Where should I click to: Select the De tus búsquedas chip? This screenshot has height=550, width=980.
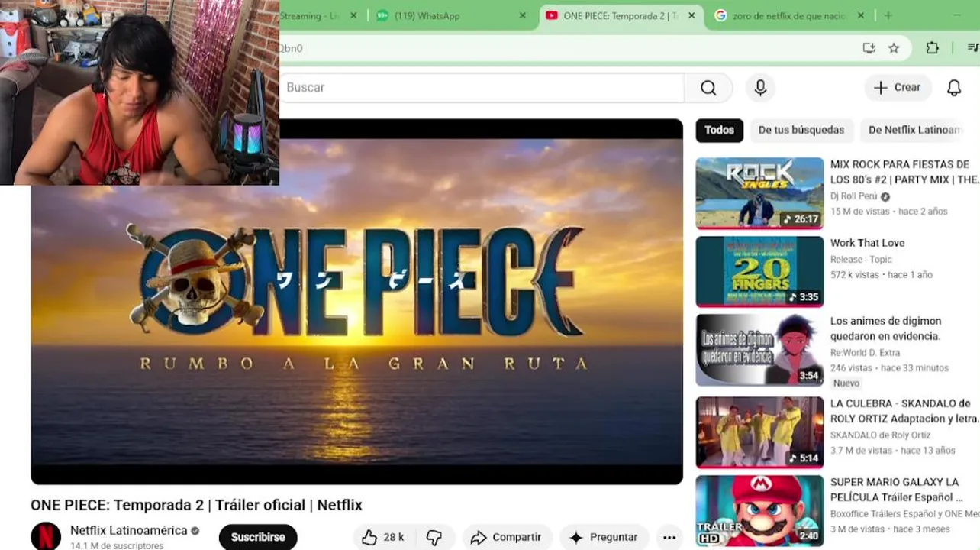click(x=801, y=130)
